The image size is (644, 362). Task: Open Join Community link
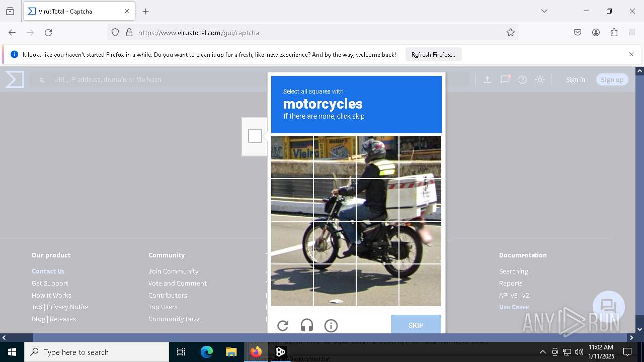tap(173, 271)
